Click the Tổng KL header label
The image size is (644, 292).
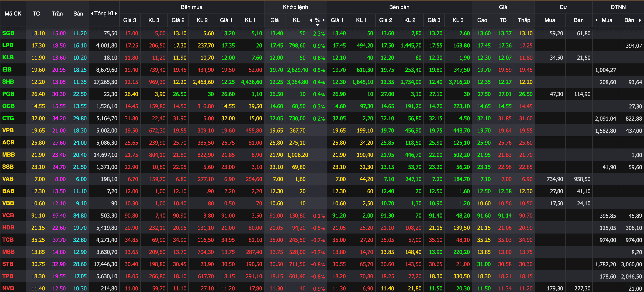tap(104, 13)
